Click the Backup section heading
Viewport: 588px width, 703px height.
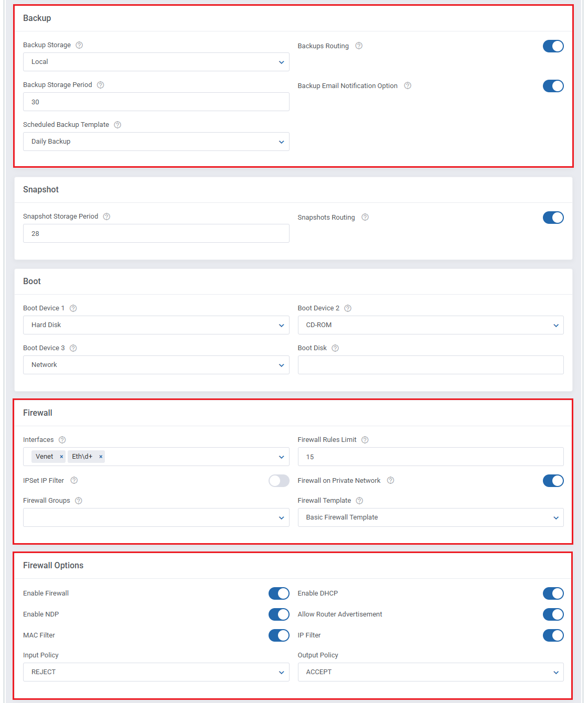(37, 18)
